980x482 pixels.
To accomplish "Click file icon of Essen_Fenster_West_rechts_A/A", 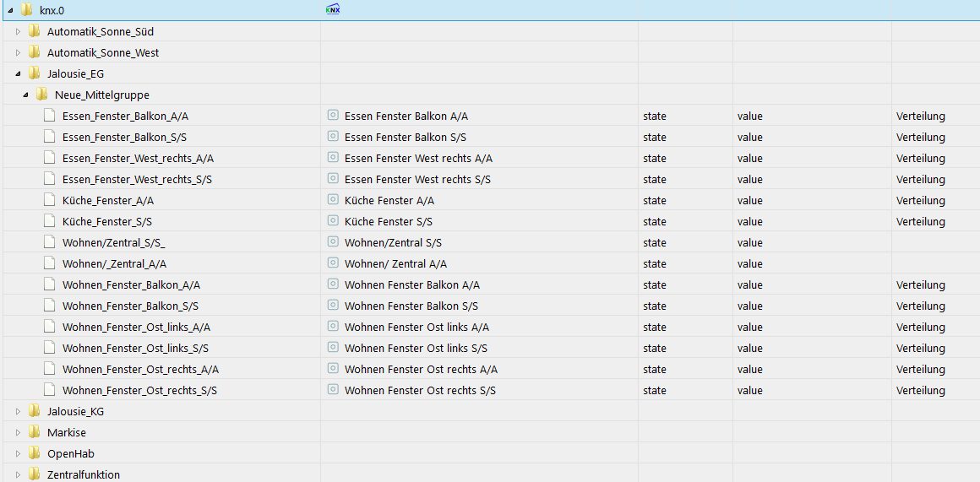I will coord(49,158).
